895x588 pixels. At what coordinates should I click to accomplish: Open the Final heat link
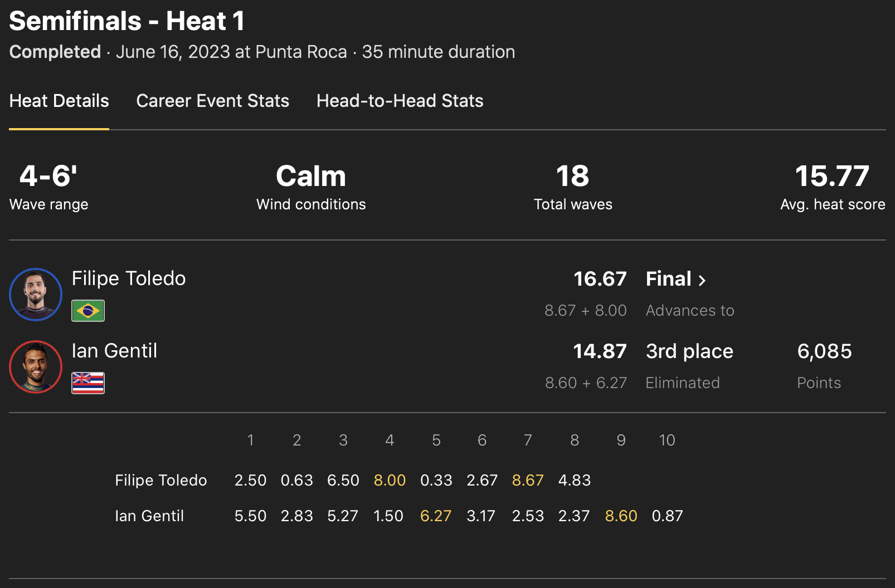click(x=669, y=279)
